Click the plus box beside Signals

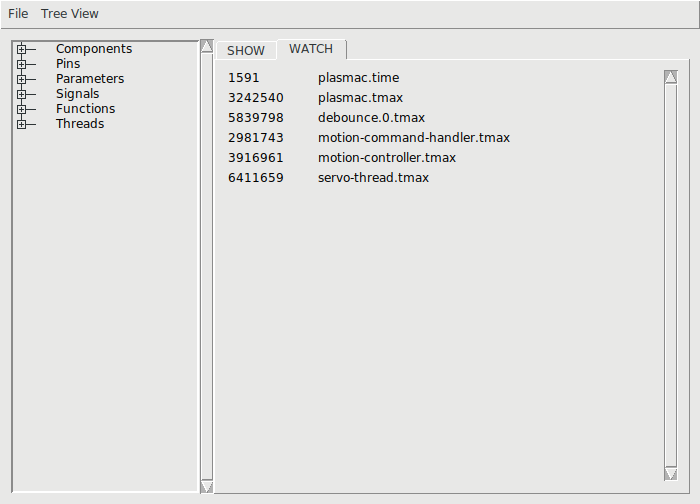pos(21,94)
